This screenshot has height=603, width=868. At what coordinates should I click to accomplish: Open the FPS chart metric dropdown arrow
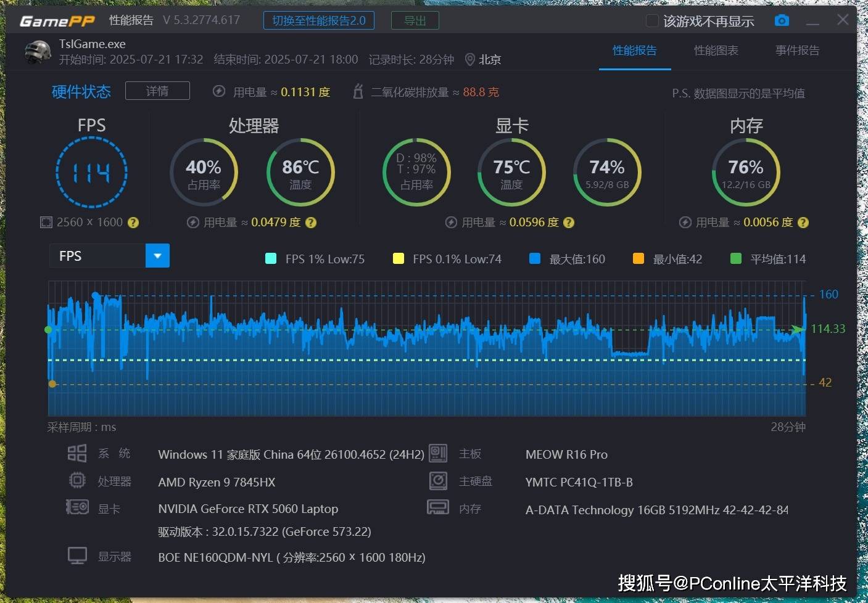coord(157,256)
